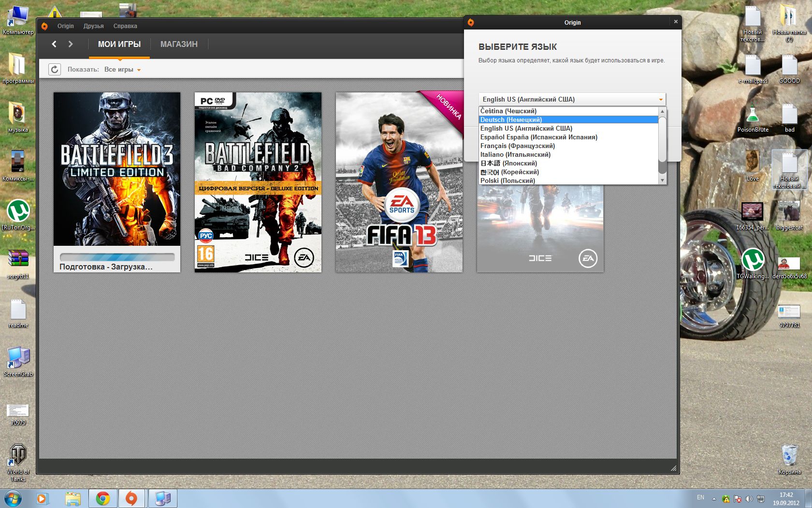Close the language selection dialog
This screenshot has height=508, width=812.
[676, 22]
